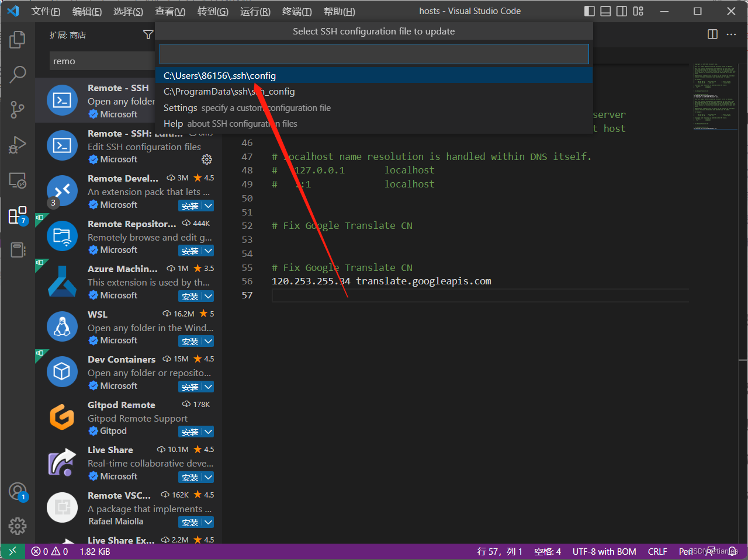Open install dropdown arrow for Azure Machine Learning
The image size is (748, 560).
pyautogui.click(x=208, y=296)
